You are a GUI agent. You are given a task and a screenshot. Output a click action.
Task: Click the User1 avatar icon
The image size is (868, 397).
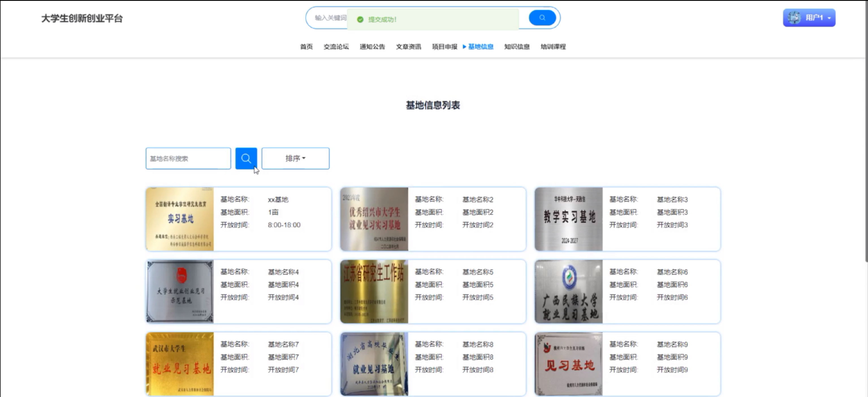pyautogui.click(x=794, y=18)
